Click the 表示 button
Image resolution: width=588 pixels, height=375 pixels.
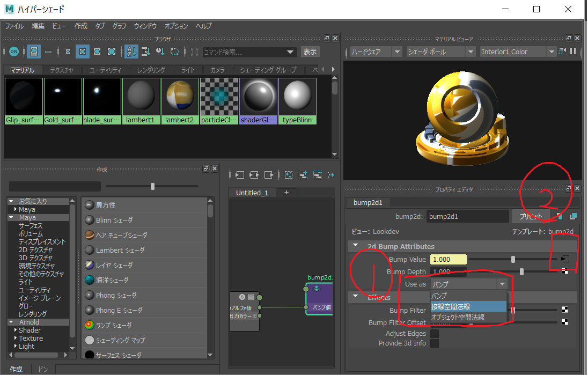click(310, 52)
